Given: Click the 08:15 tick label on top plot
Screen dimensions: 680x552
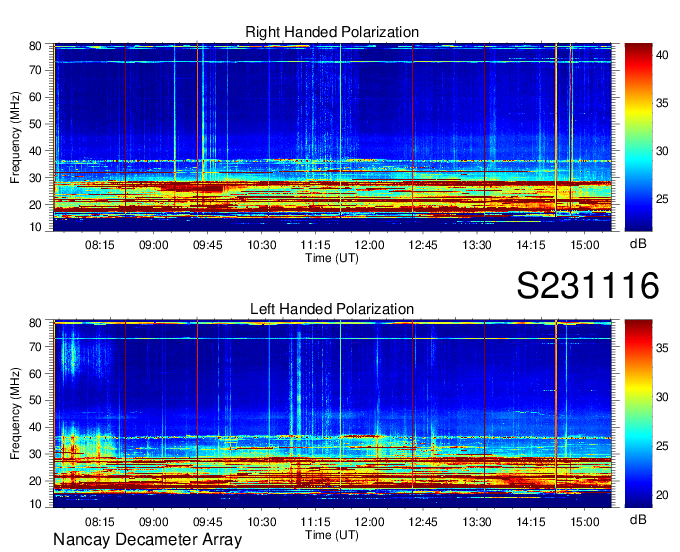Looking at the screenshot, I should 100,245.
